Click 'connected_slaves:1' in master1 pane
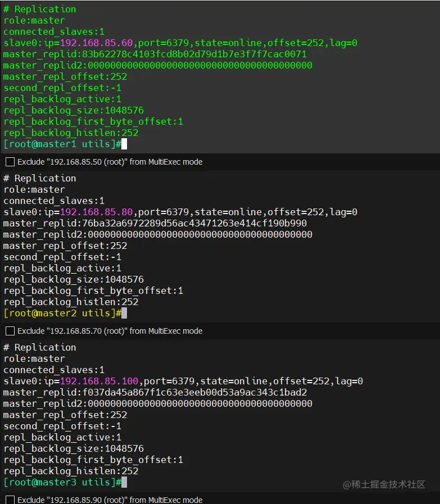This screenshot has width=440, height=504. [x=54, y=31]
